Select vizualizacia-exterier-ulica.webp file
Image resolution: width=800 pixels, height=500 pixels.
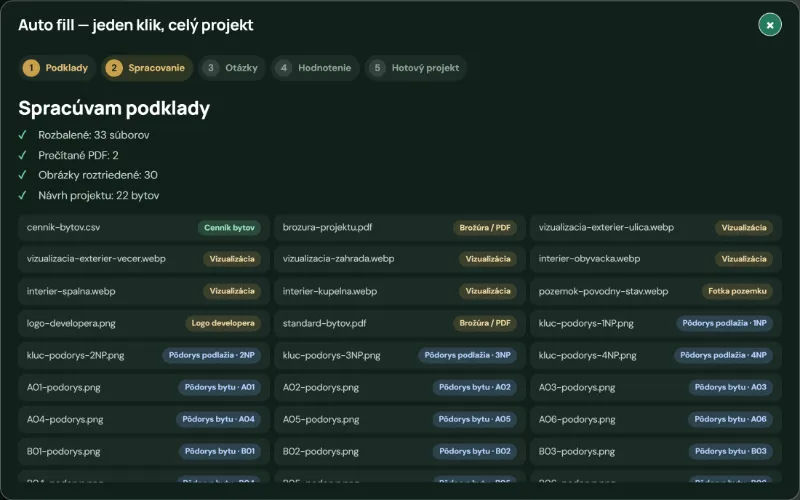coord(656,228)
